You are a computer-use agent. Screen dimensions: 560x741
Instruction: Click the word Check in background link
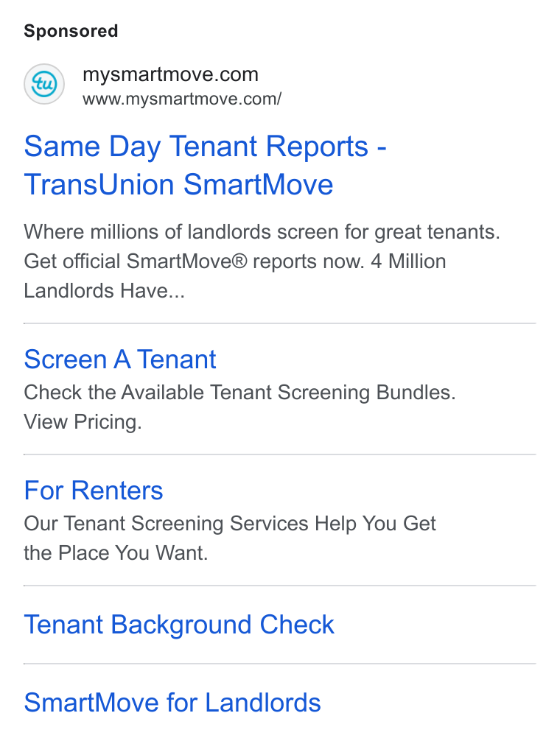point(297,625)
